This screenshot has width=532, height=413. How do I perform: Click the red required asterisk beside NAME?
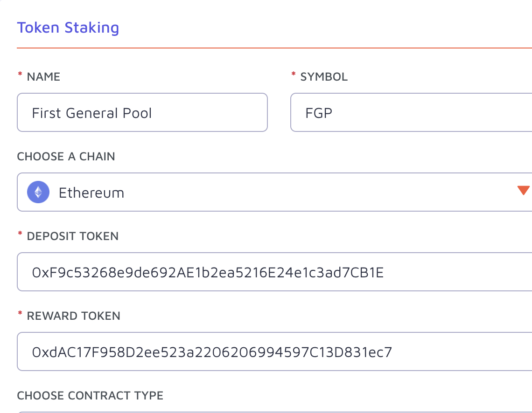tap(20, 74)
